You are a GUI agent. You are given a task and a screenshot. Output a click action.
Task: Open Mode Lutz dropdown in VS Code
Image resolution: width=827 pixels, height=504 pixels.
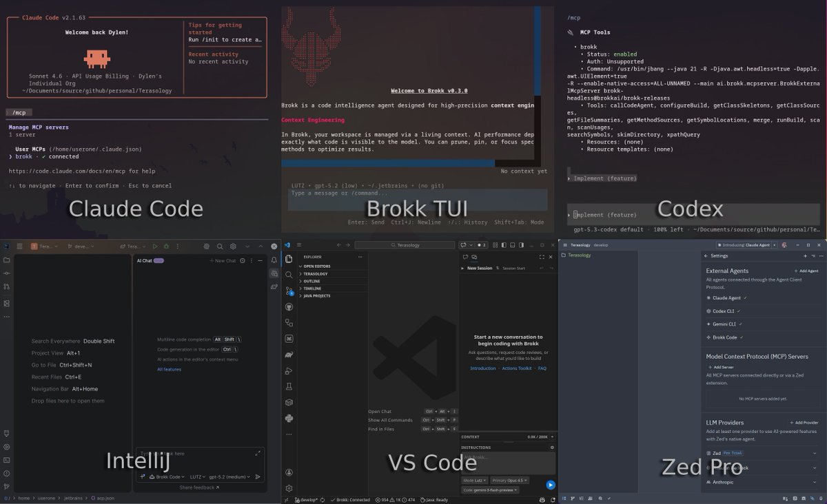[475, 480]
